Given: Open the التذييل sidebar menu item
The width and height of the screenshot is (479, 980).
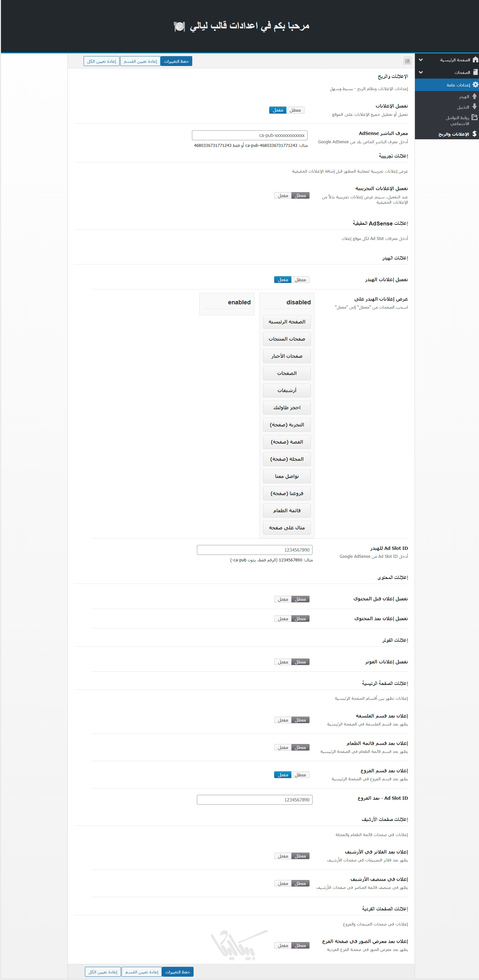Looking at the screenshot, I should pyautogui.click(x=463, y=107).
